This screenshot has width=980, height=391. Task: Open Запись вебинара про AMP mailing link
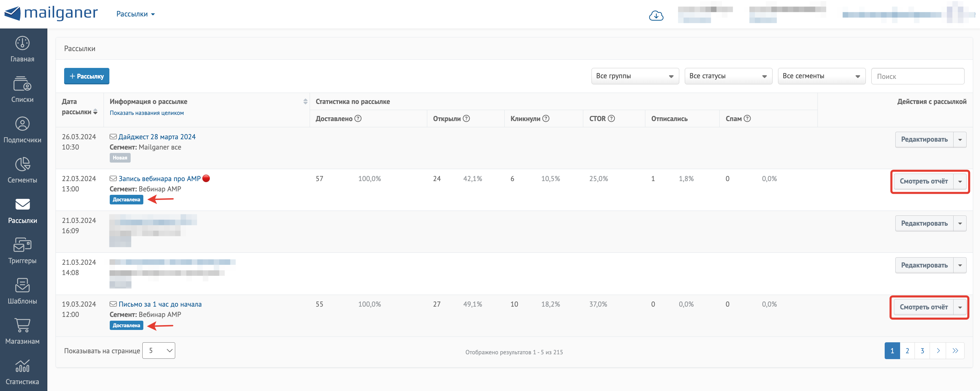point(159,178)
